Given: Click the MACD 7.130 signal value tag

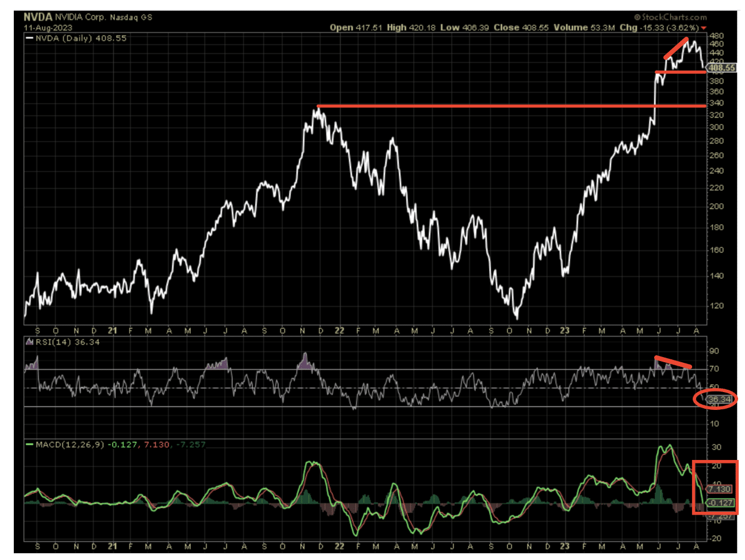Looking at the screenshot, I should (719, 489).
